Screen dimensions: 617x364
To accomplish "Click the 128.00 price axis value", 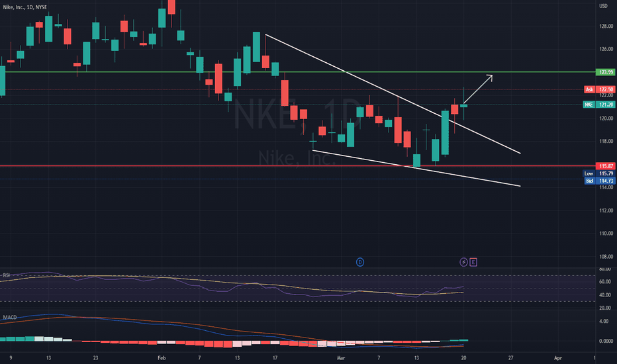I will [606, 26].
